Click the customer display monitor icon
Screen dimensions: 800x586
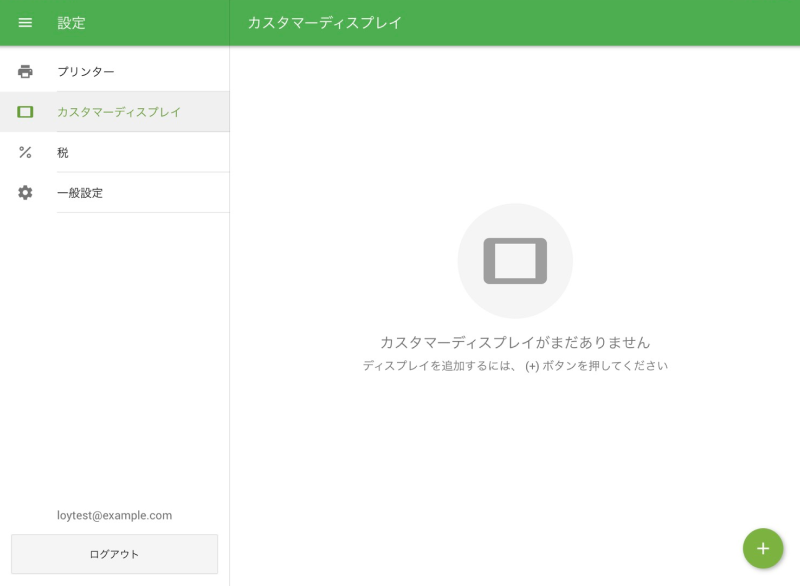point(27,112)
